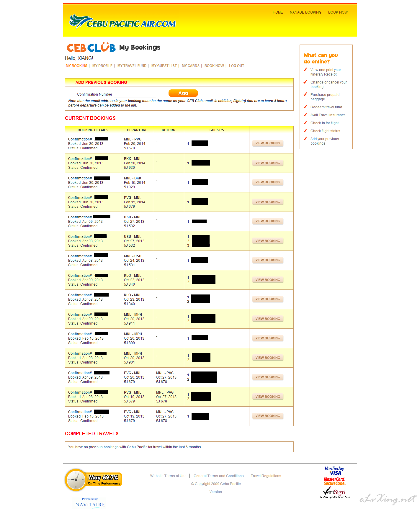
Task: Open the MY TRAVEL FUND tab
Action: pos(132,66)
